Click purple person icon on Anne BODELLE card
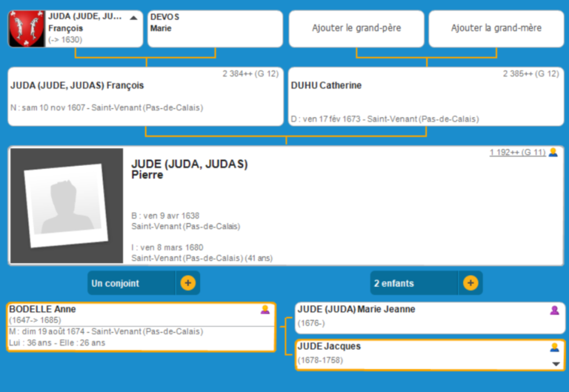Screen dimensions: 569x392 [265, 310]
